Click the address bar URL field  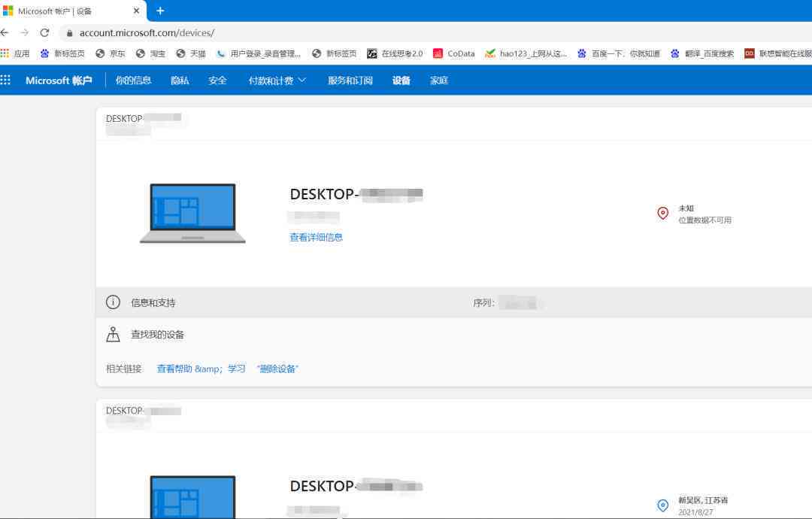[x=147, y=32]
